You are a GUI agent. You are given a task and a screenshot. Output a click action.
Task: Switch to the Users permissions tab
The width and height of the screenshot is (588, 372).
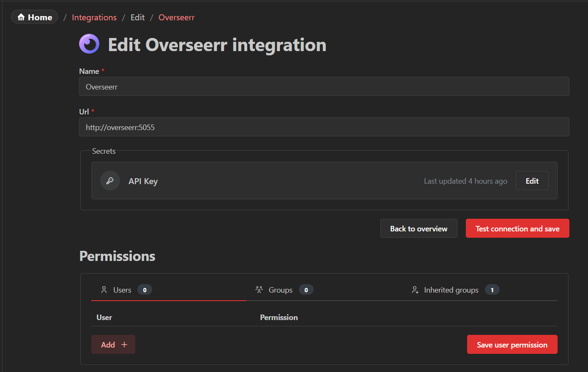click(169, 290)
